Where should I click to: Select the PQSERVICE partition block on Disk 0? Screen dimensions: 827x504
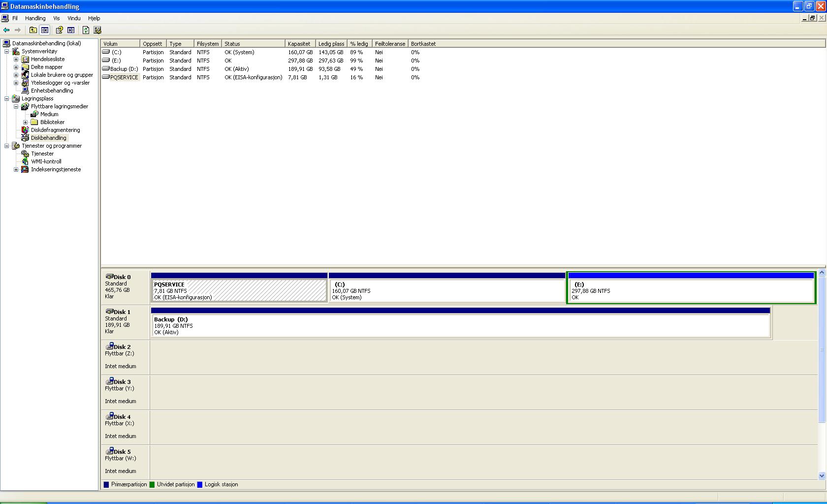tap(239, 287)
